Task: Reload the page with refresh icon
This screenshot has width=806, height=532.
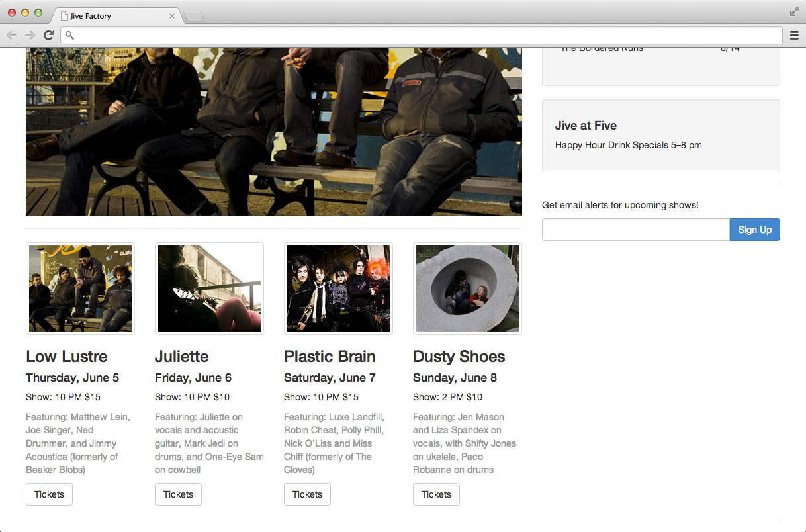Action: 48,35
